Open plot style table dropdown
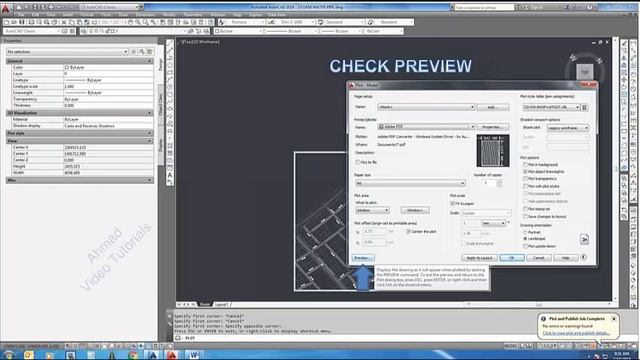 551,107
